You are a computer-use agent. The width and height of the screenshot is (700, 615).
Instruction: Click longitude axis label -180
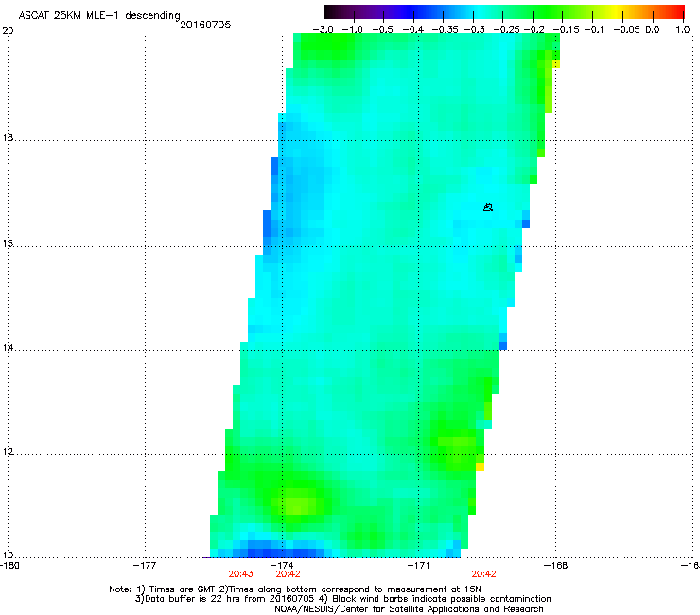click(x=9, y=565)
